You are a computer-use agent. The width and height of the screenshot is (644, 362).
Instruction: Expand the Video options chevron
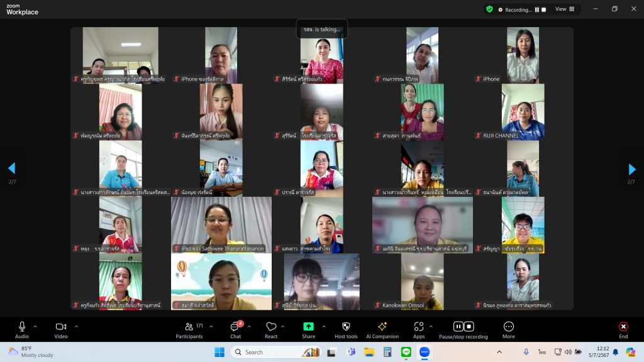pyautogui.click(x=77, y=326)
